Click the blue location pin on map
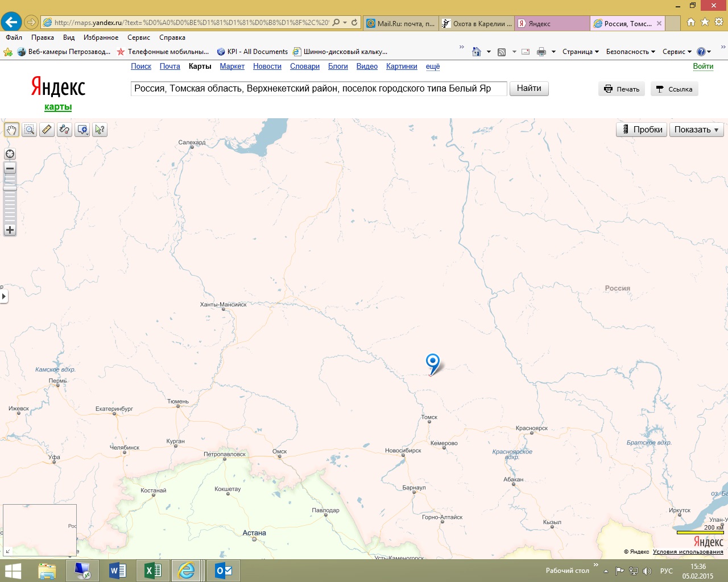 click(433, 362)
